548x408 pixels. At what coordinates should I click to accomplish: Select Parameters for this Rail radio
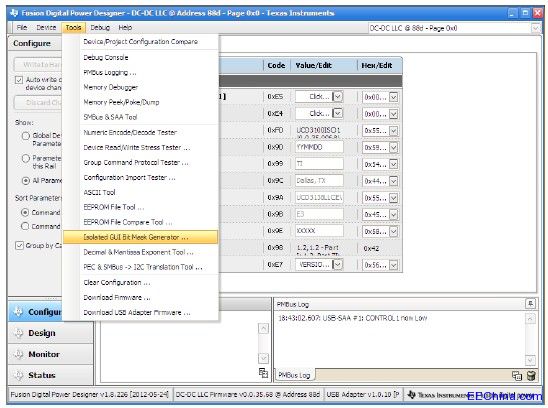tap(26, 158)
